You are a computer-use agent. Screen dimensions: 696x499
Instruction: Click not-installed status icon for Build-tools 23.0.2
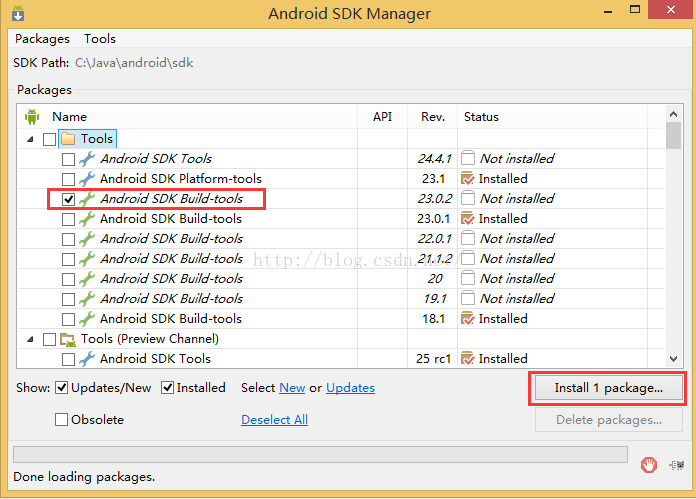click(468, 198)
